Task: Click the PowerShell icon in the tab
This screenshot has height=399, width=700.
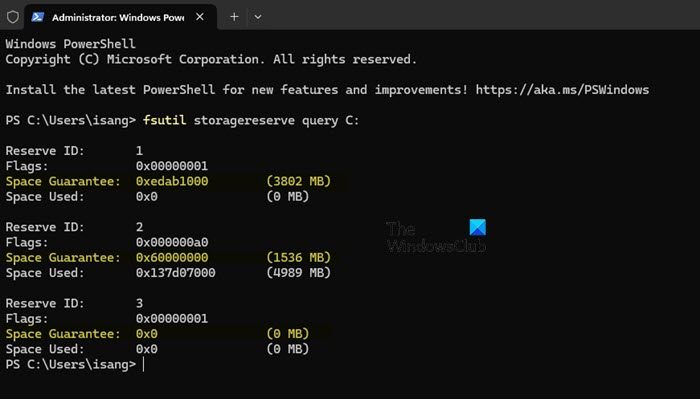Action: pyautogui.click(x=38, y=17)
